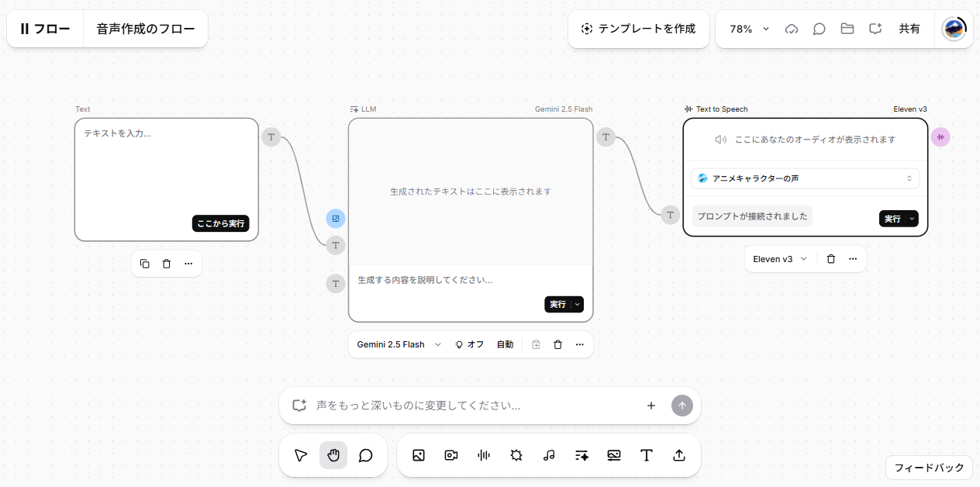The width and height of the screenshot is (980, 487).
Task: Open the フロー menu at top left
Action: (46, 29)
